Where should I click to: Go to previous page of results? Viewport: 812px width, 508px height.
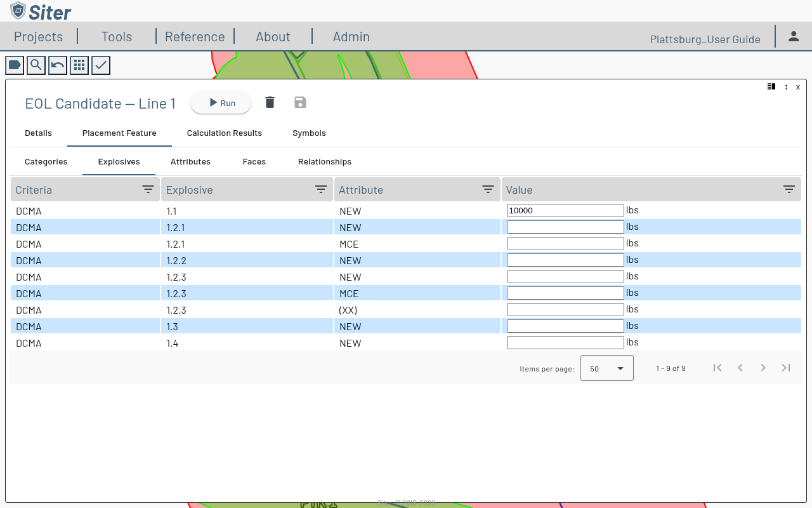pyautogui.click(x=740, y=368)
